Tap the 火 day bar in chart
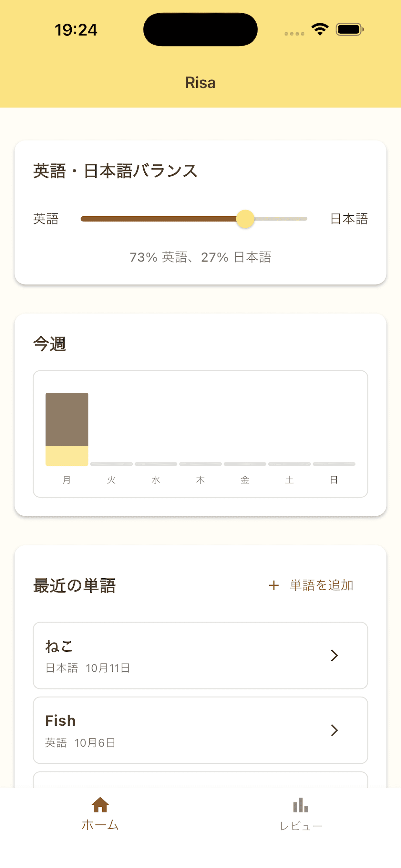 (111, 464)
